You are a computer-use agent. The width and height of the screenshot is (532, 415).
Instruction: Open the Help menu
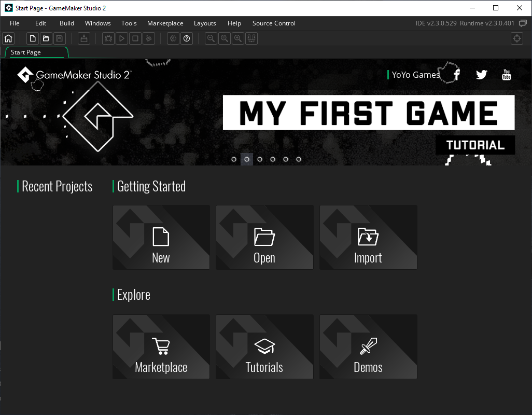234,23
